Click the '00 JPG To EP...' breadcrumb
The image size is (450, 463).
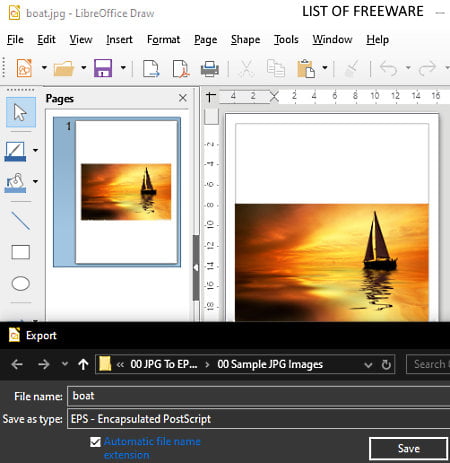point(164,364)
